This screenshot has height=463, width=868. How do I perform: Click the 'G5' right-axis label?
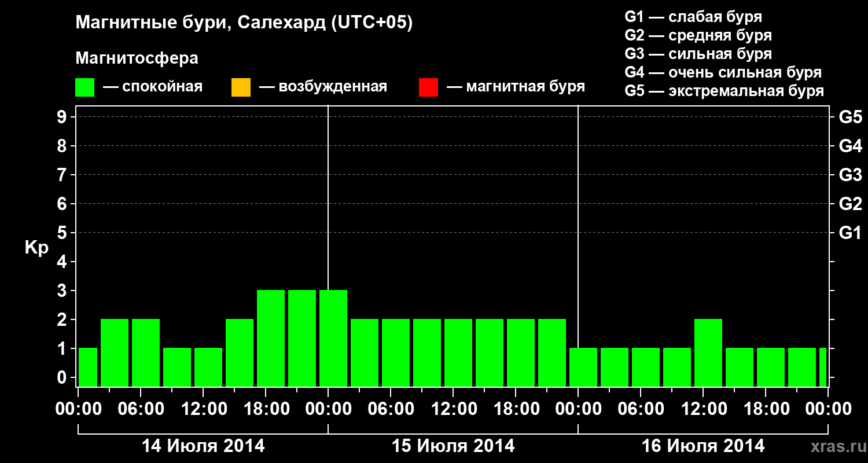(x=850, y=117)
